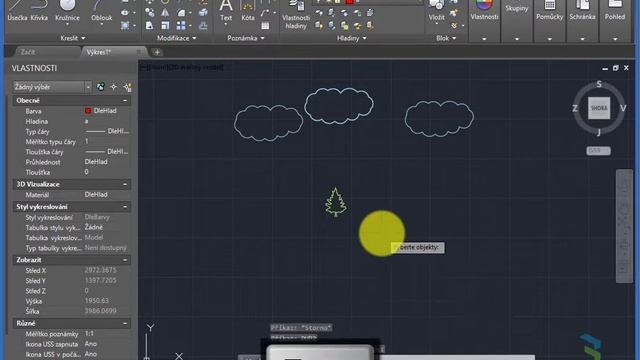The width and height of the screenshot is (640, 360).
Task: Click the Vložit block insert tool
Action: (436, 11)
